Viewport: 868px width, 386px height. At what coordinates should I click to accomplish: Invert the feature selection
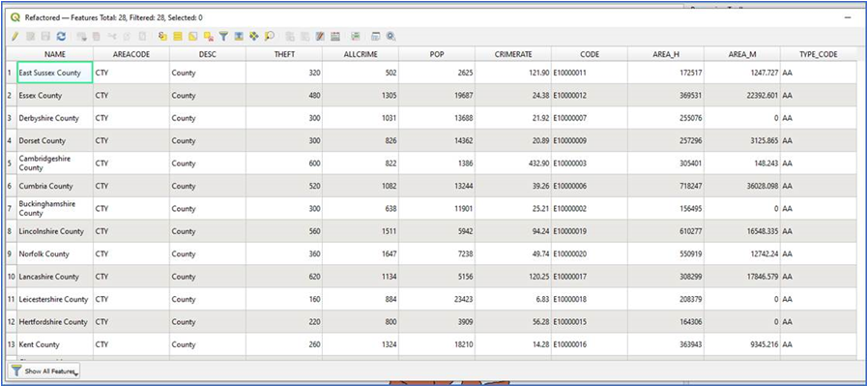coord(192,37)
